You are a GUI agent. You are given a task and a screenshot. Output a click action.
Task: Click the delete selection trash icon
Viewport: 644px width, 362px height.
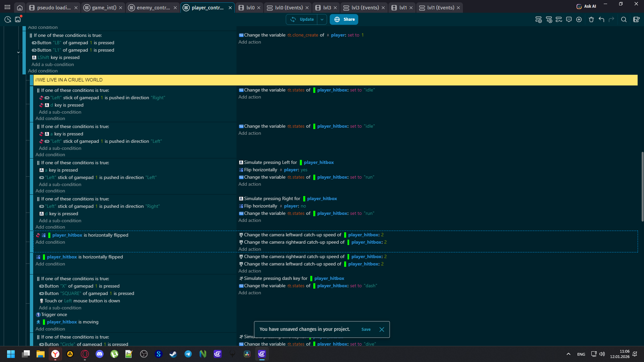(591, 19)
